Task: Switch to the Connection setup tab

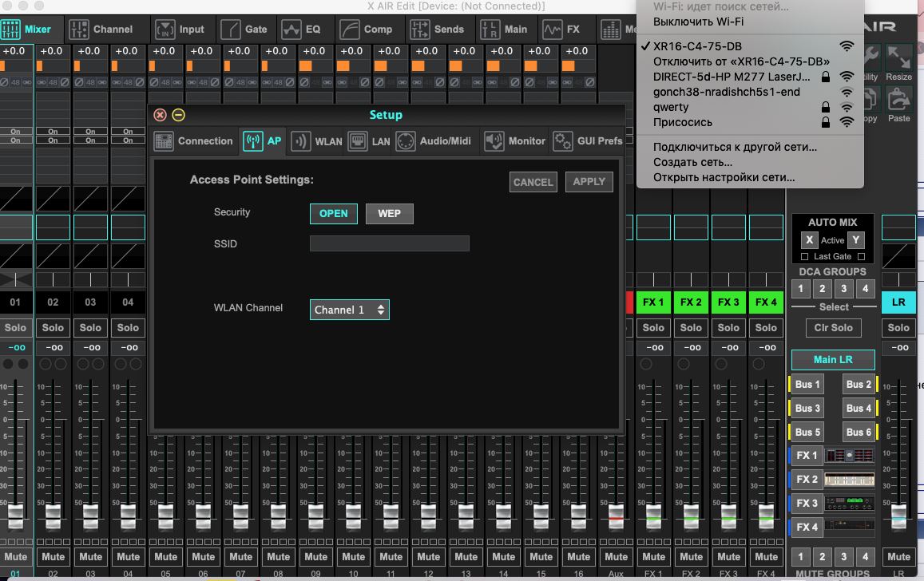Action: click(193, 141)
